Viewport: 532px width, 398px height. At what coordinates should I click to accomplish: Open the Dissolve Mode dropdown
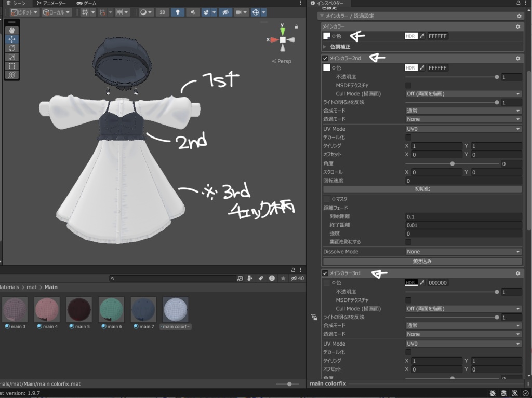(x=463, y=252)
